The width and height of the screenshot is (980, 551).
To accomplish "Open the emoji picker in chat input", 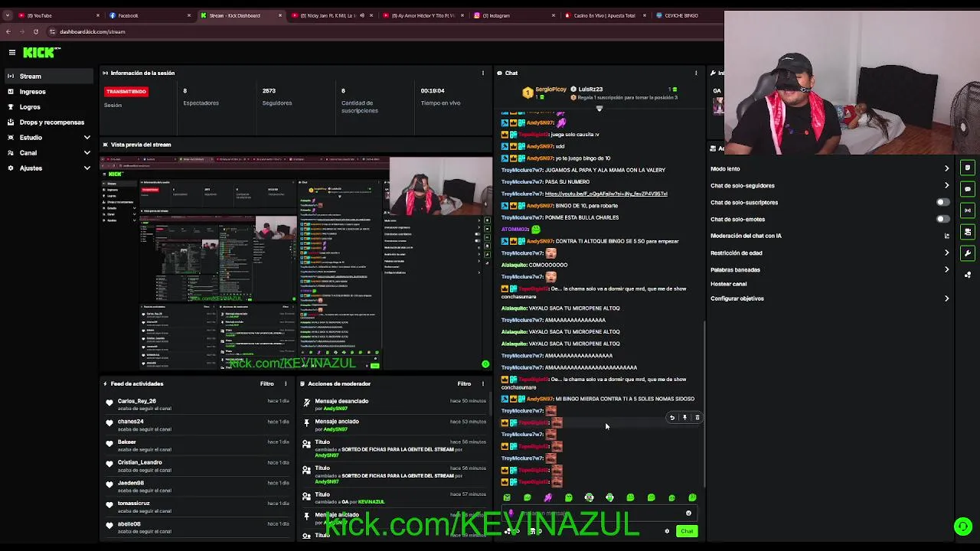I will (x=688, y=514).
